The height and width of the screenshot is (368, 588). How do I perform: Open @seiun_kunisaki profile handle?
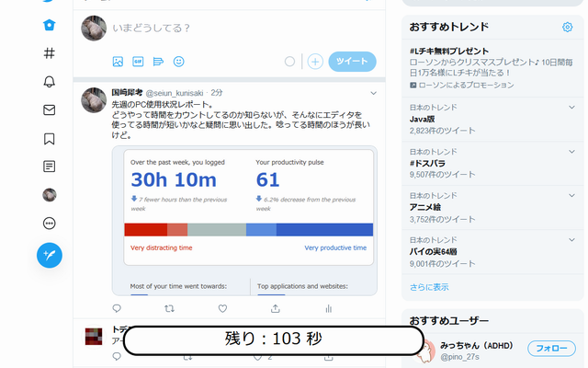(175, 93)
